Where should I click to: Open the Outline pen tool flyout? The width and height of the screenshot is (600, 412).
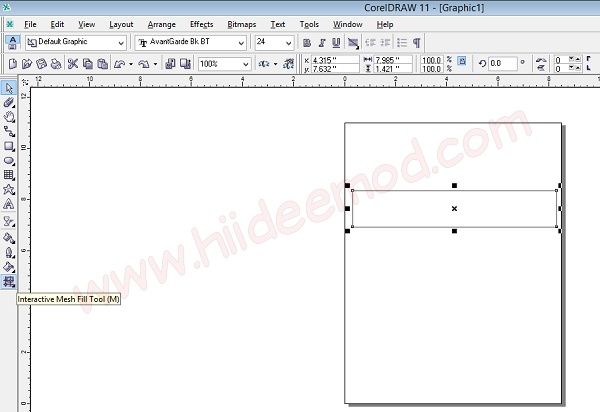pyautogui.click(x=9, y=252)
